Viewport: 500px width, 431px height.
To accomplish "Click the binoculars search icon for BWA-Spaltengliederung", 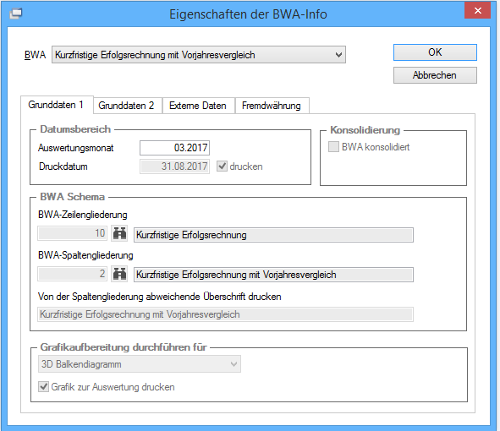I will point(119,274).
